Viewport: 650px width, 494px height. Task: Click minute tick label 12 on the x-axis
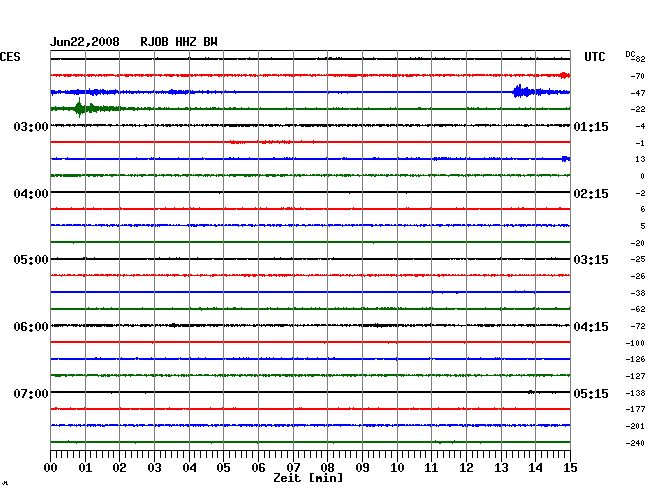[x=466, y=468]
